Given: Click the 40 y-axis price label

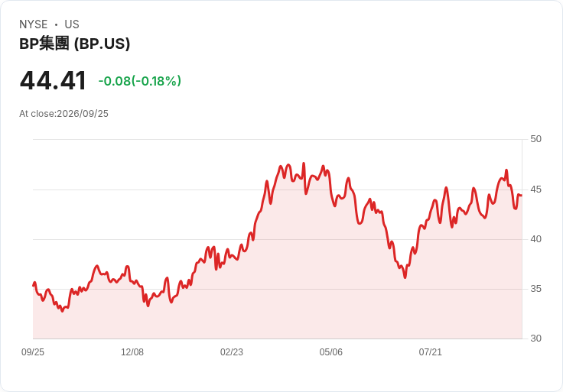Looking at the screenshot, I should (x=535, y=239).
